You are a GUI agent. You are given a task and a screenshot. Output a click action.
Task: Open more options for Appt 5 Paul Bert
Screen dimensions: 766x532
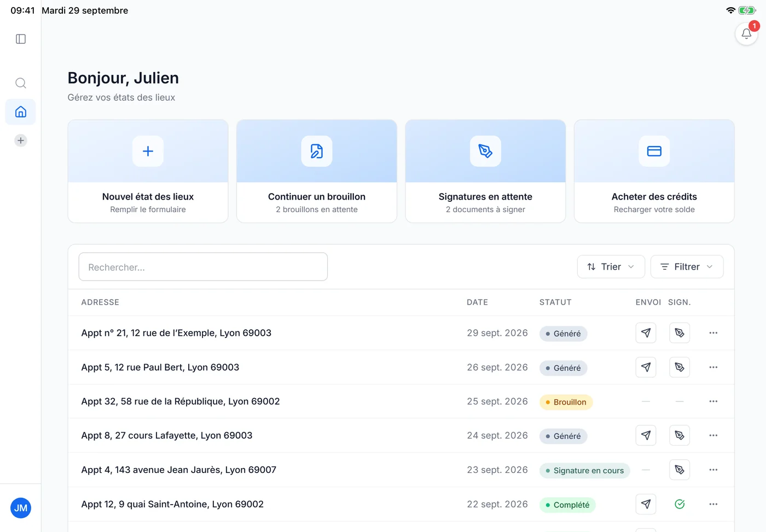pyautogui.click(x=713, y=367)
